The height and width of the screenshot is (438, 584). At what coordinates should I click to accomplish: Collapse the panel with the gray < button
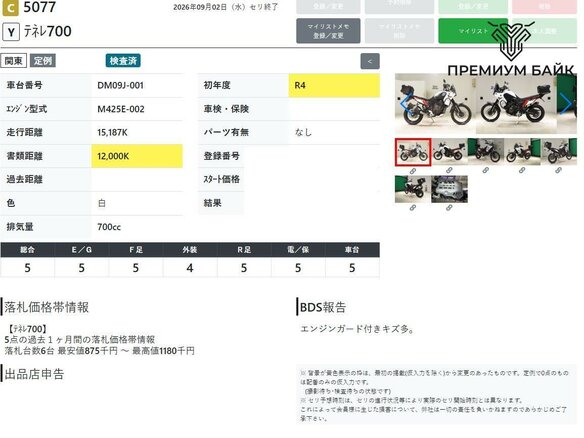coord(370,61)
